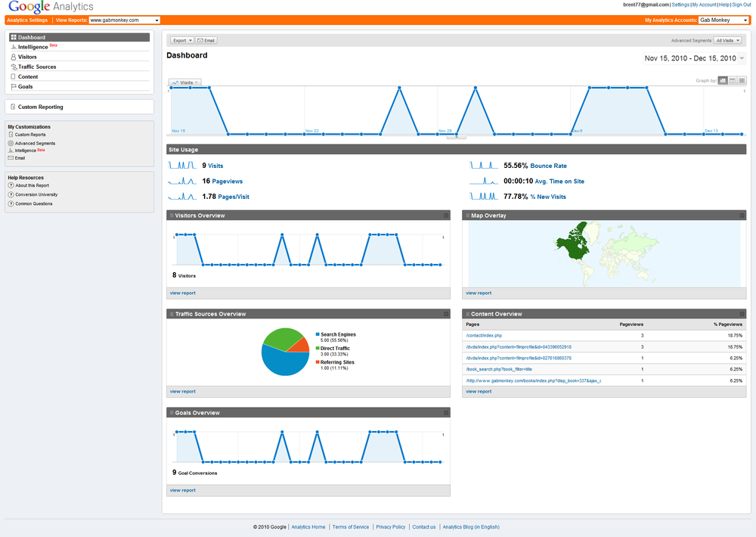This screenshot has width=756, height=537.
Task: Click the green Direct Traffic legend swatch
Action: coord(318,349)
